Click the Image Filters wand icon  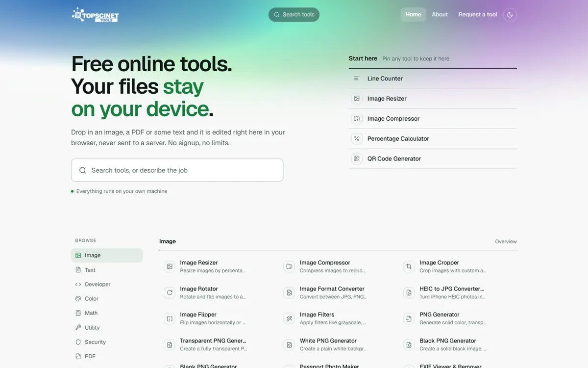point(289,318)
